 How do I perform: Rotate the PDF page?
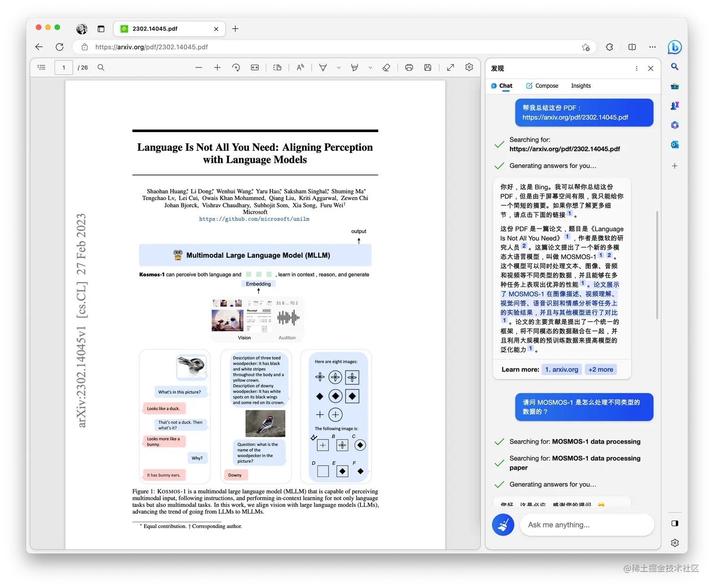click(236, 67)
